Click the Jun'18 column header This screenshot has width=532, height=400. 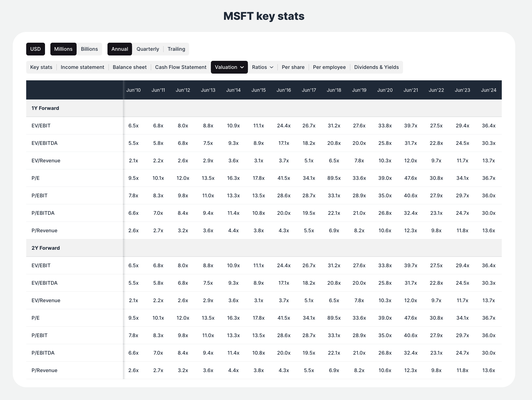click(x=334, y=90)
